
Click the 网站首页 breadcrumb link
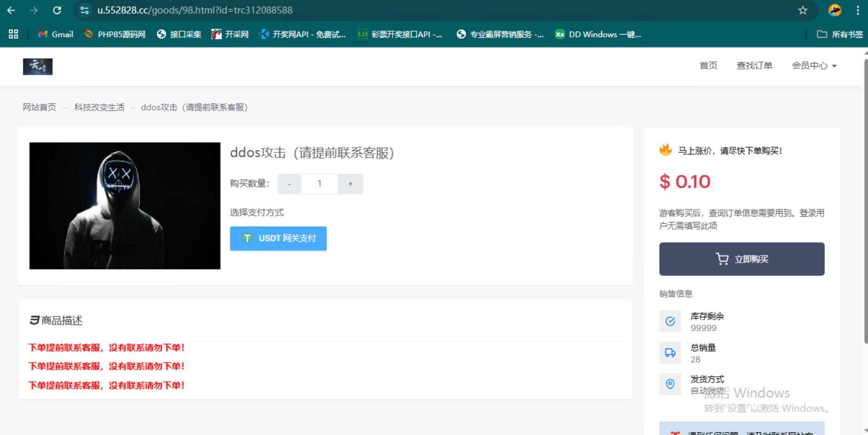40,107
